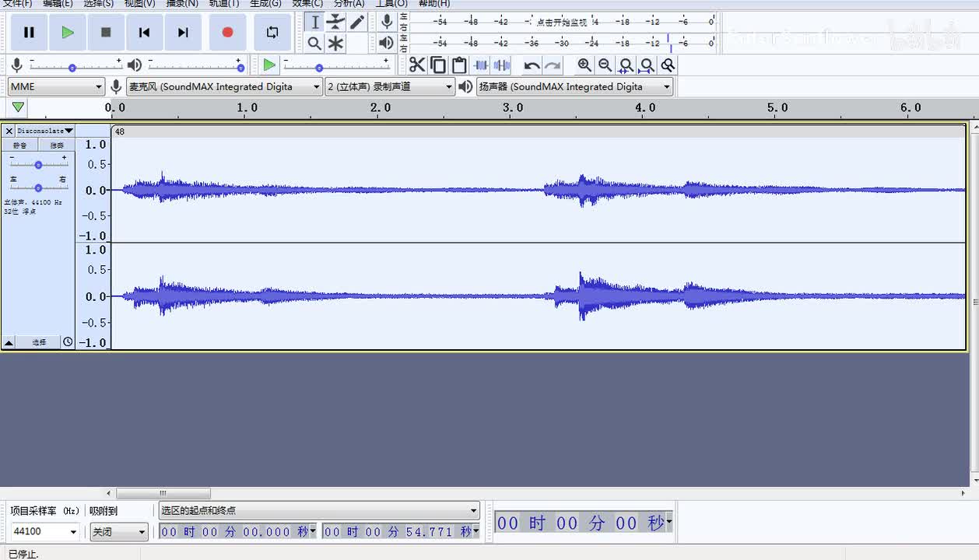979x560 pixels.
Task: Click the horizontal scrollbar left arrow
Action: pos(109,493)
